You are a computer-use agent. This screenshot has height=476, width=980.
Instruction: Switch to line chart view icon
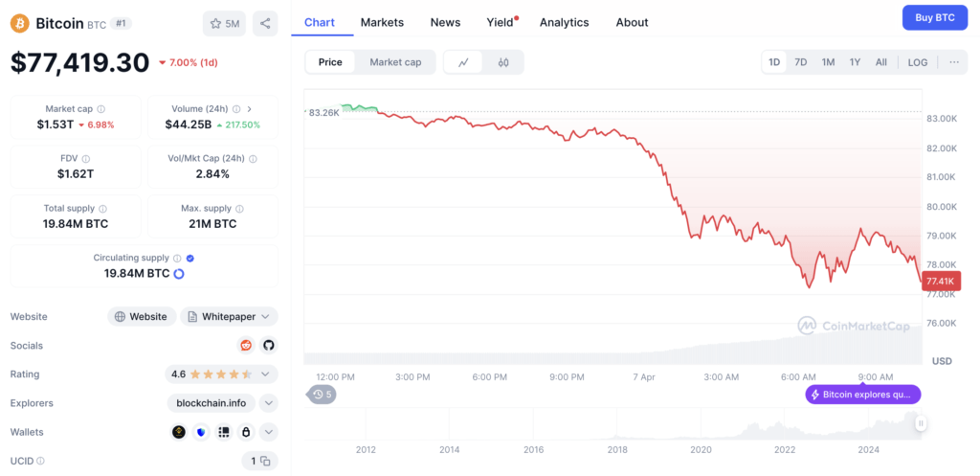point(463,62)
